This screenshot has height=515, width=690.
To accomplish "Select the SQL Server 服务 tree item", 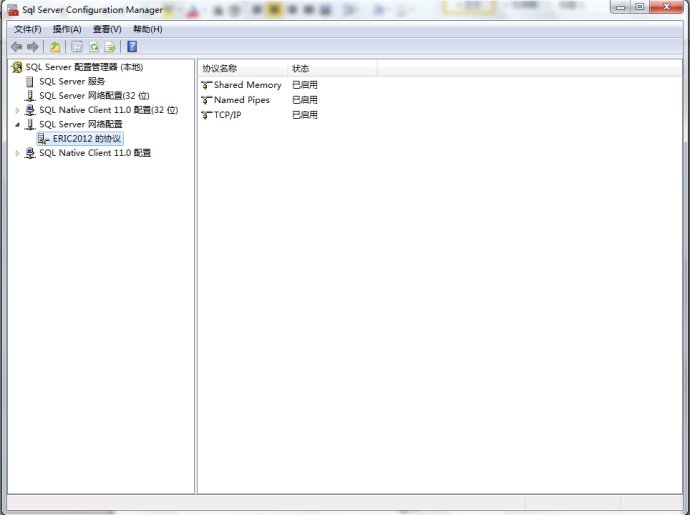I will tap(72, 81).
